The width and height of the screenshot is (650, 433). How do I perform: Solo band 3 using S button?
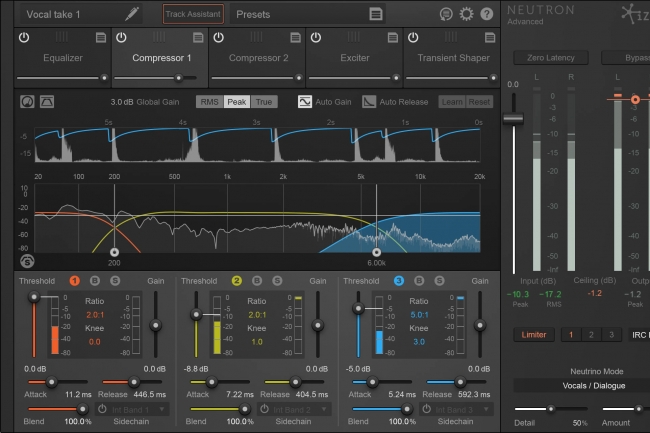pyautogui.click(x=439, y=281)
